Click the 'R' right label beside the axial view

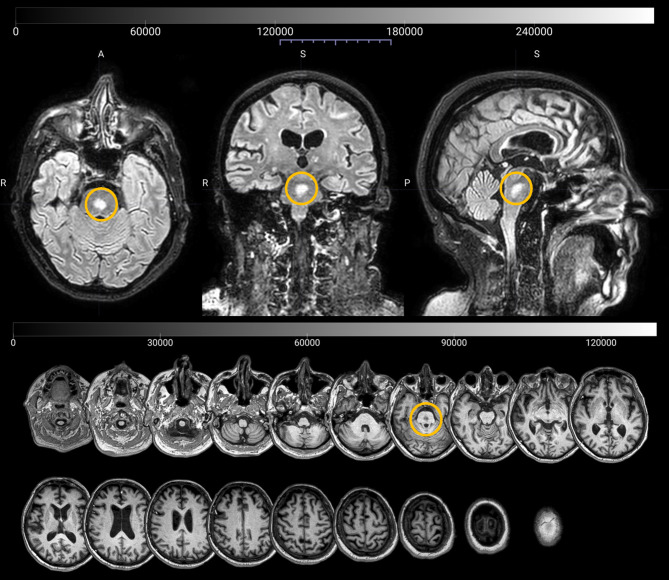click(3, 183)
